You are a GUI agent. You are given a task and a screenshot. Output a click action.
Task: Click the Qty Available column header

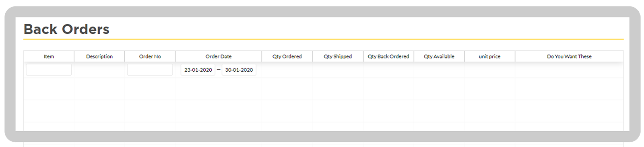click(439, 56)
